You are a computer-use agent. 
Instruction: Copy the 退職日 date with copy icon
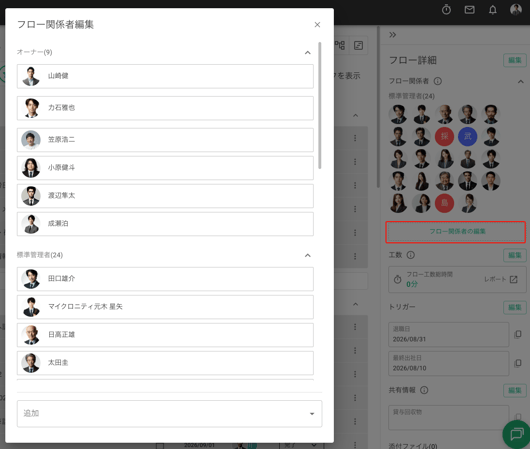point(518,334)
